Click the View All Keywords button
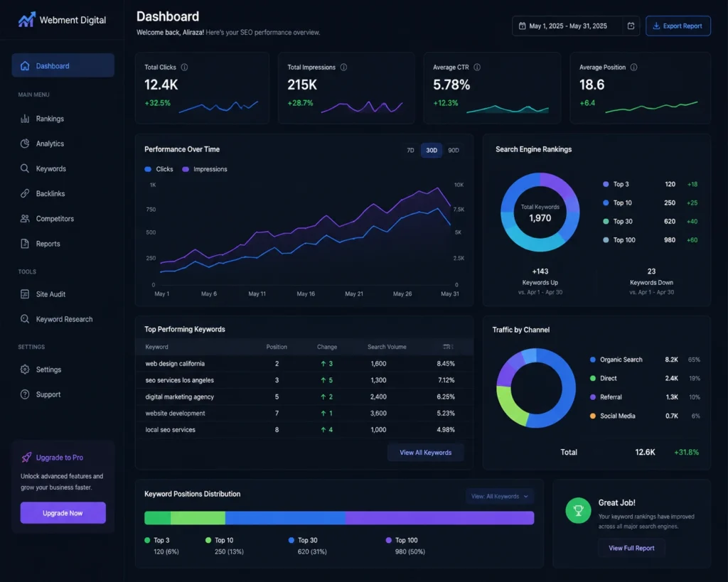Screen dimensions: 728x582 point(426,453)
